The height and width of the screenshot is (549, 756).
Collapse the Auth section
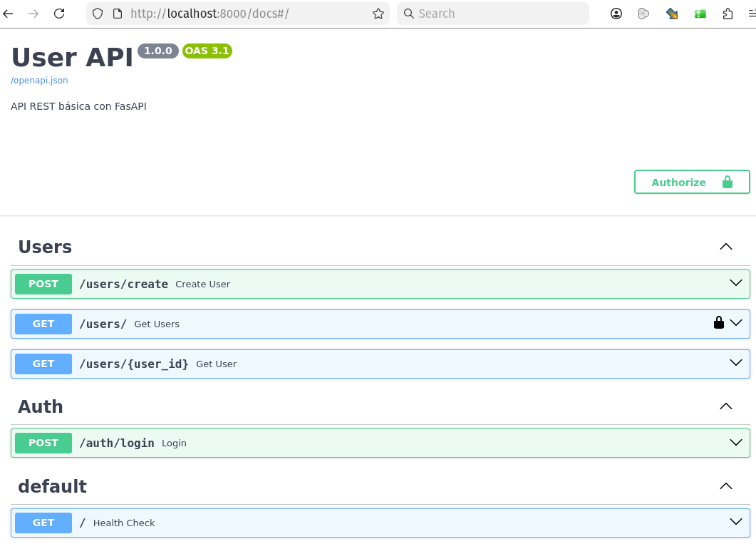pyautogui.click(x=725, y=406)
